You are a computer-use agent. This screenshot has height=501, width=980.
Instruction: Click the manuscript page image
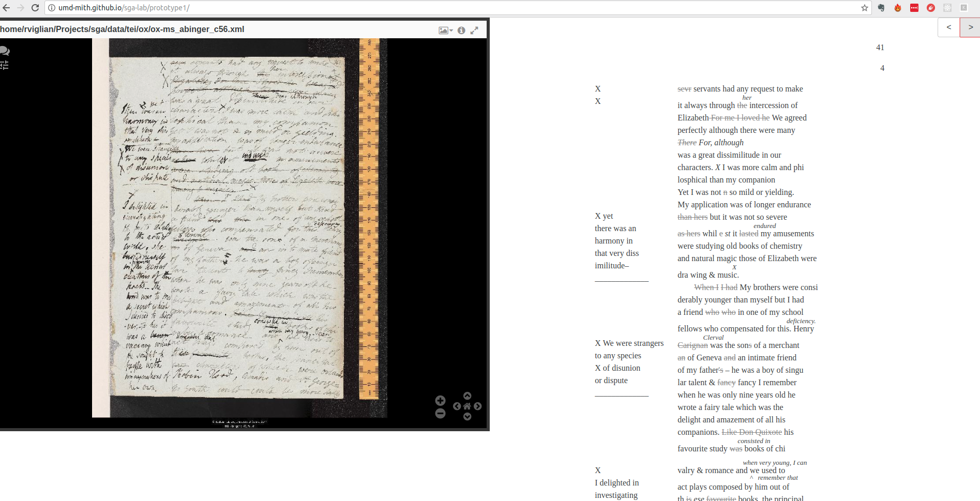tap(239, 227)
